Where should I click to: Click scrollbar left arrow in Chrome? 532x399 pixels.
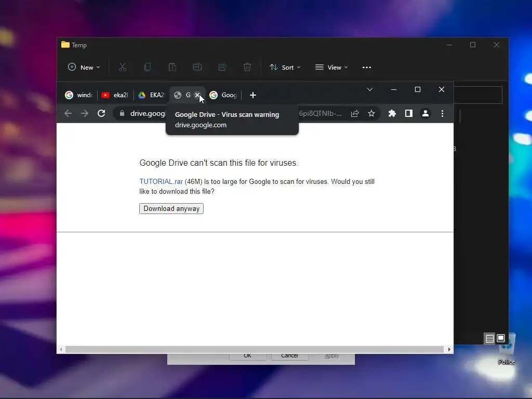61,349
